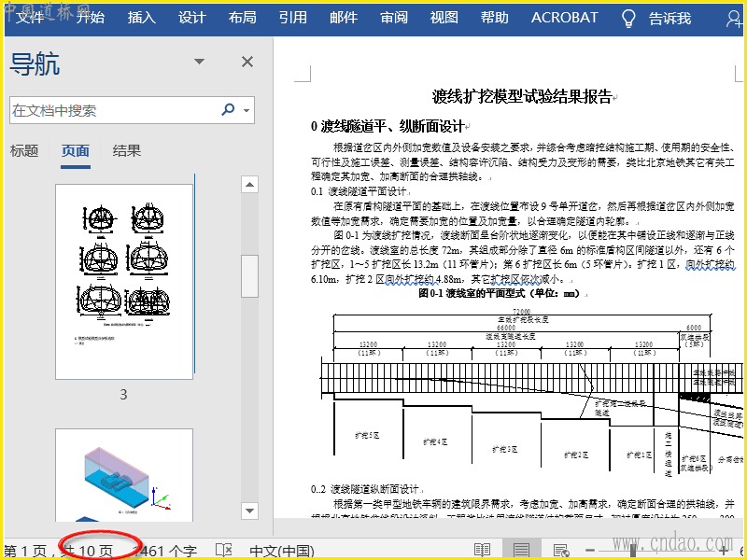Viewport: 747px width, 560px height.
Task: Click the 扩挖4区 label in the figure
Action: coord(435,441)
